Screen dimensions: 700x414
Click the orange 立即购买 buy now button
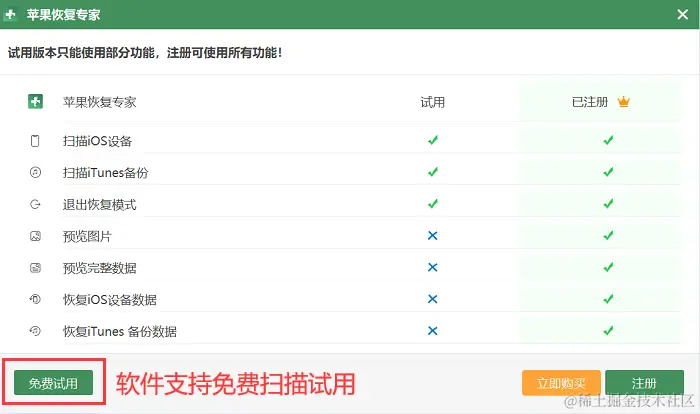(x=561, y=383)
